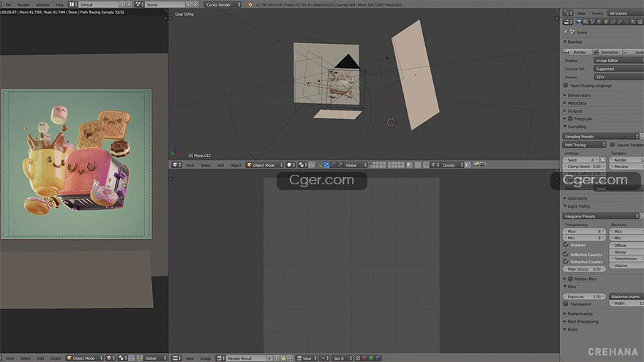This screenshot has width=644, height=362.
Task: Open Outliner editor type selector icon
Action: coord(568,14)
